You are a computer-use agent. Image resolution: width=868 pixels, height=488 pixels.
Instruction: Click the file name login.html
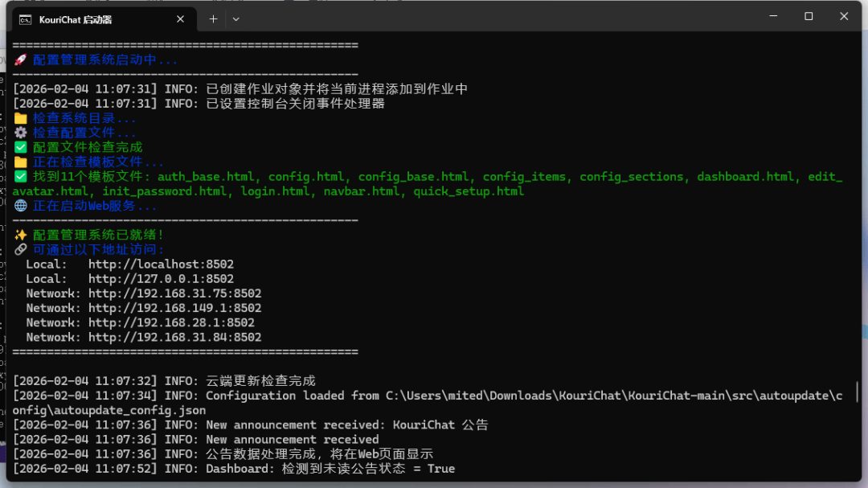[275, 191]
